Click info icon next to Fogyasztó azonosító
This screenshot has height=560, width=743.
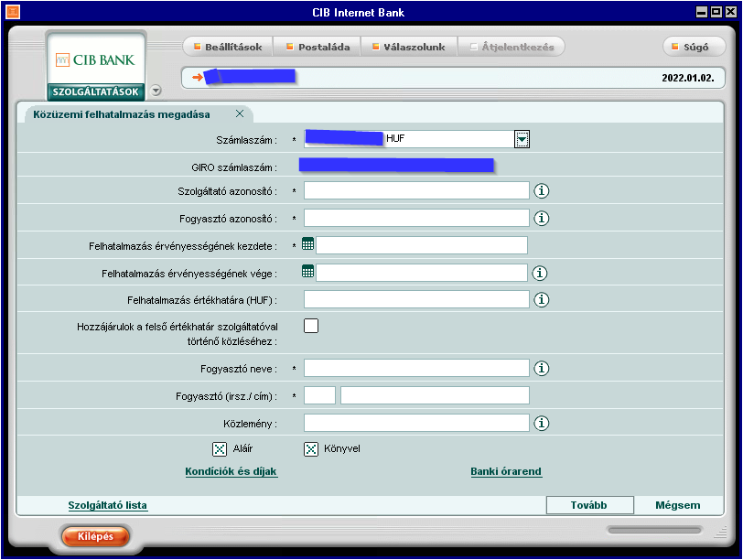pos(542,219)
